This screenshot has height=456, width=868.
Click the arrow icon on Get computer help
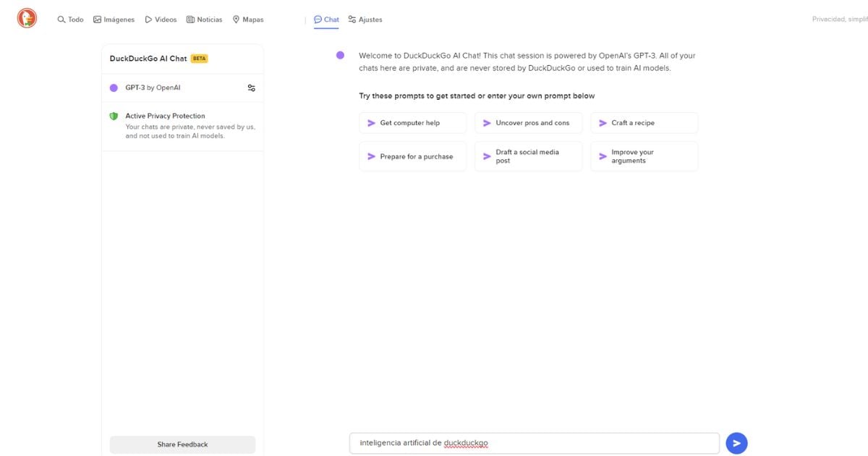coord(371,123)
